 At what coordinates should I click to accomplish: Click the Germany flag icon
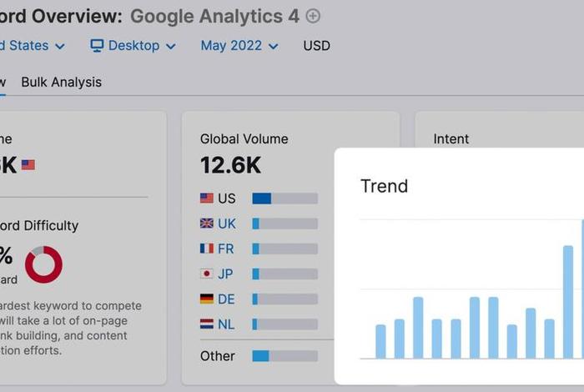click(207, 299)
